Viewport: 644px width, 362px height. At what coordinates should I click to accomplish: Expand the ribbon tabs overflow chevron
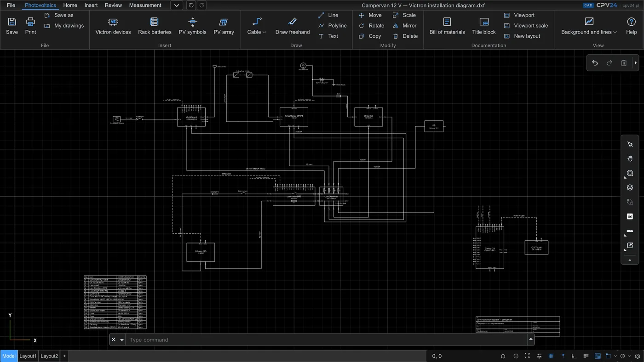click(x=177, y=6)
